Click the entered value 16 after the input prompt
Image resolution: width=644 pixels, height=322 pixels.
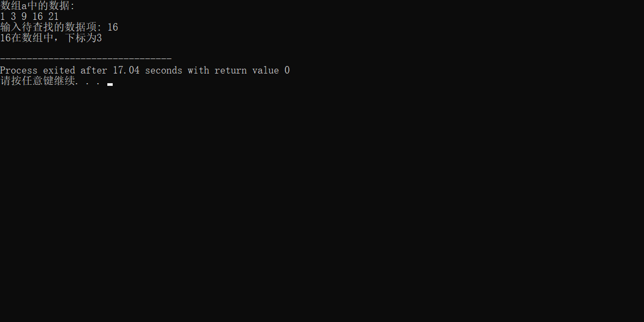coord(113,27)
